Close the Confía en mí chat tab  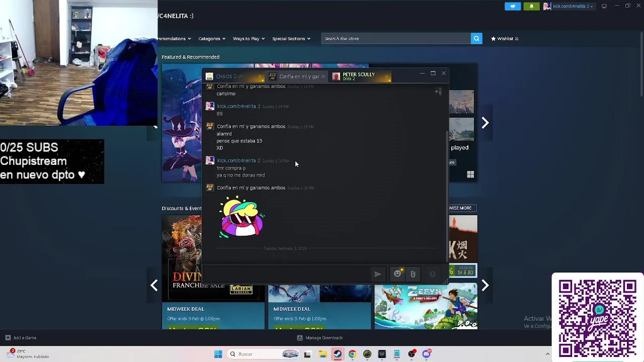(x=323, y=77)
